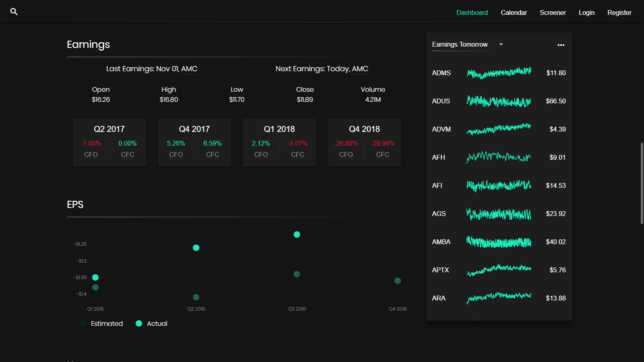The image size is (644, 362).
Task: Toggle the Actual legend series
Action: [152, 323]
